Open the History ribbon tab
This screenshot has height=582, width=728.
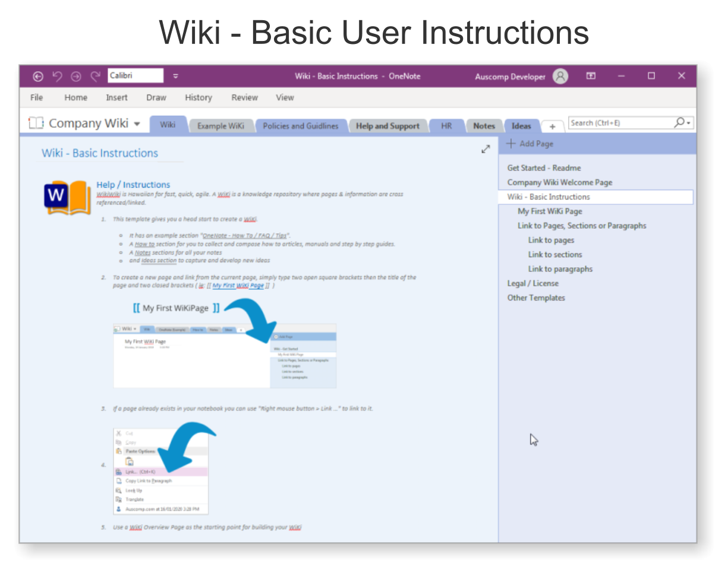[198, 97]
